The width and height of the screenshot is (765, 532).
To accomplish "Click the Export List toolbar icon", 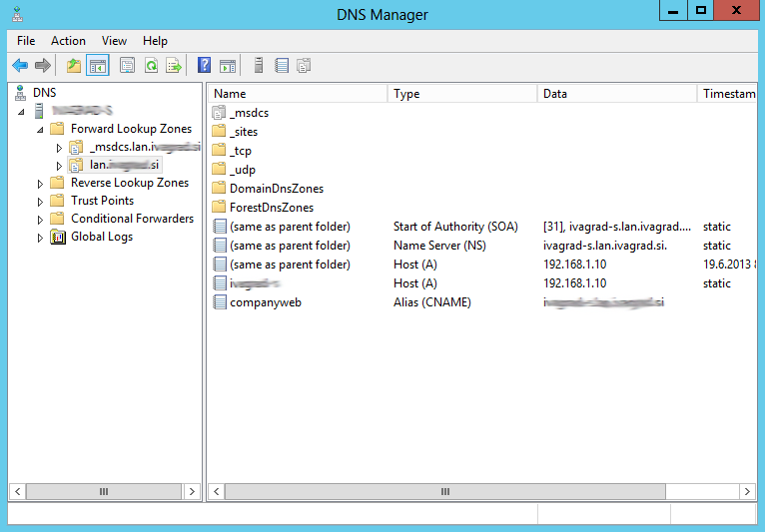I will (x=174, y=65).
